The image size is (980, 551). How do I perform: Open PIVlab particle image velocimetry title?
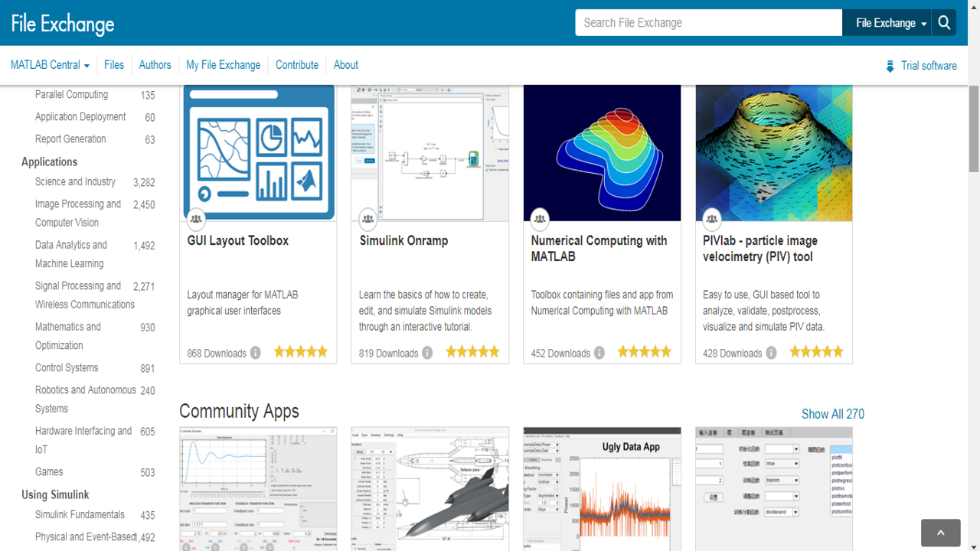760,249
